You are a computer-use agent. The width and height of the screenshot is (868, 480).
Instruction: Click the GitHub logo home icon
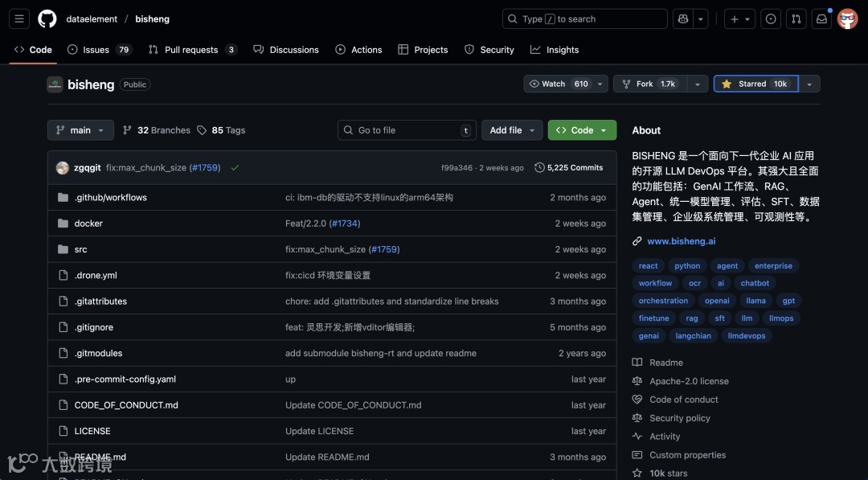pyautogui.click(x=47, y=18)
